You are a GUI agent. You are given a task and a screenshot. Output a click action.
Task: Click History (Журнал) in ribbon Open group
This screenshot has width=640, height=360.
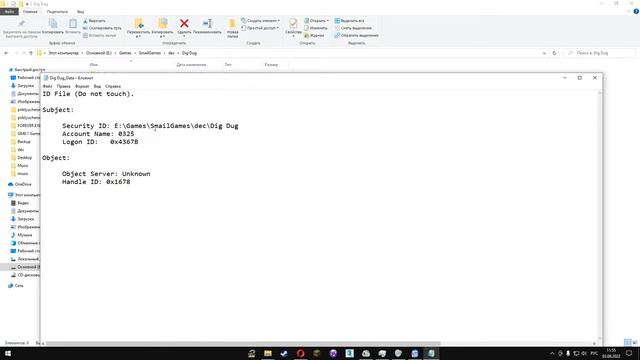tap(314, 35)
